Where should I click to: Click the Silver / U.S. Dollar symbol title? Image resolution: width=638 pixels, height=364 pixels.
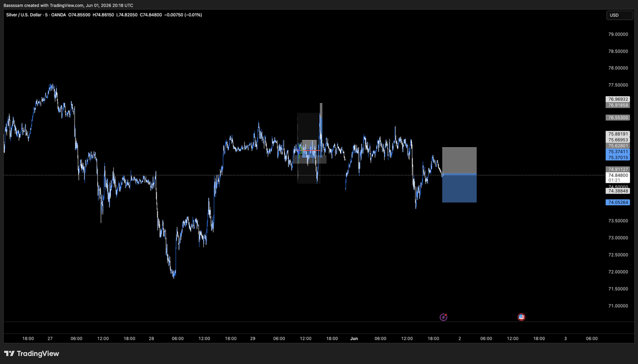pos(24,15)
